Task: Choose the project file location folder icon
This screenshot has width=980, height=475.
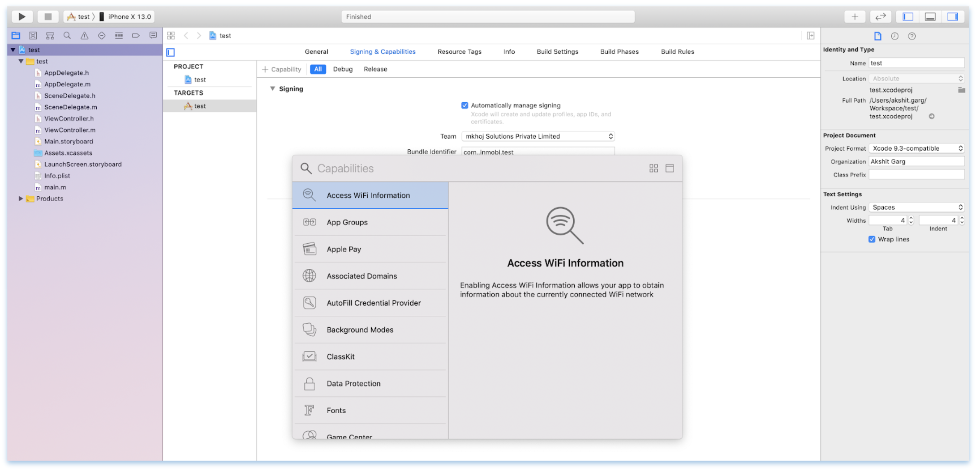Action: 961,90
